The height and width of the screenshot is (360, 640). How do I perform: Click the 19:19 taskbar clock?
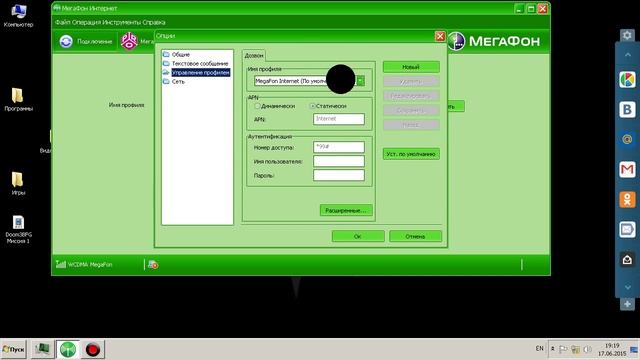point(612,346)
